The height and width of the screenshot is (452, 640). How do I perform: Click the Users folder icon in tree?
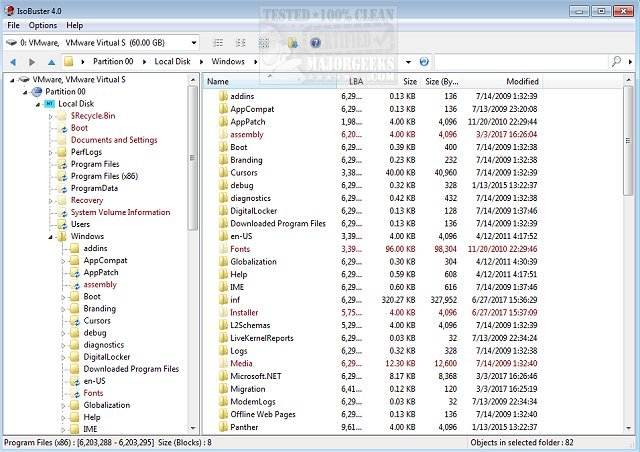point(62,225)
